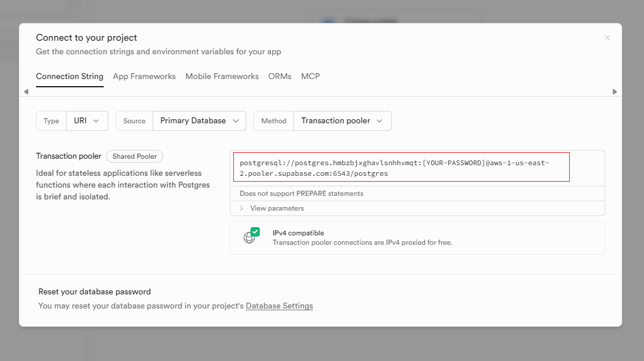This screenshot has height=361, width=644.
Task: Click the left tab-scroll arrow
Action: click(x=26, y=92)
